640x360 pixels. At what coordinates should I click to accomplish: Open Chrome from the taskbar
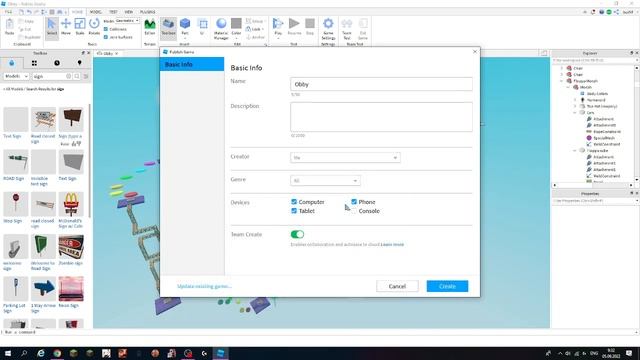[57, 353]
